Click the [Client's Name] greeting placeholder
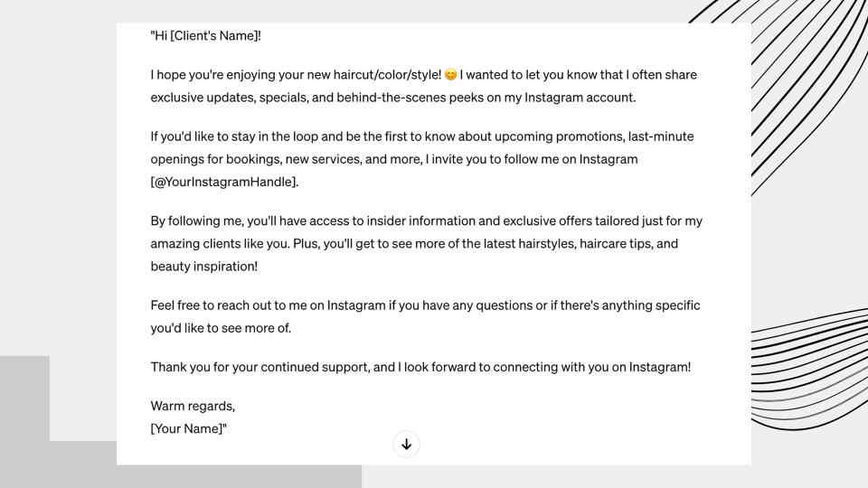Viewport: 868px width, 488px height. [x=215, y=36]
